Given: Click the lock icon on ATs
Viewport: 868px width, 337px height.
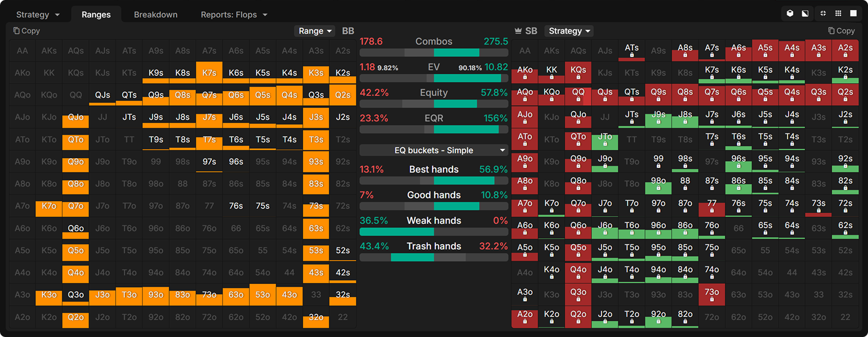Looking at the screenshot, I should tap(631, 55).
